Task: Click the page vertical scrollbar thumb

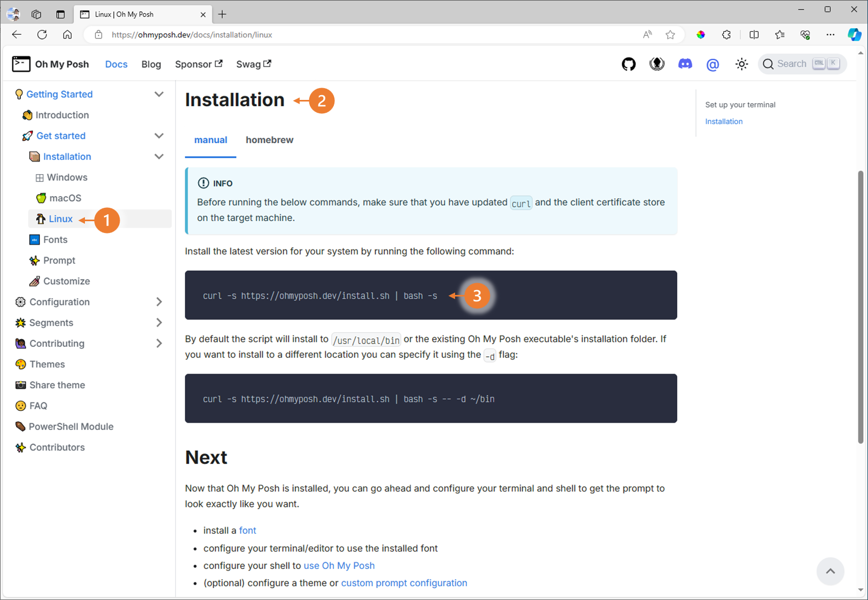Action: (860, 307)
